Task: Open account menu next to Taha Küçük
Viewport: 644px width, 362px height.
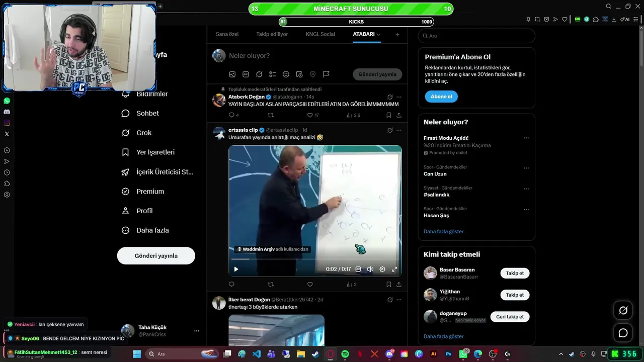Action: 197,331
